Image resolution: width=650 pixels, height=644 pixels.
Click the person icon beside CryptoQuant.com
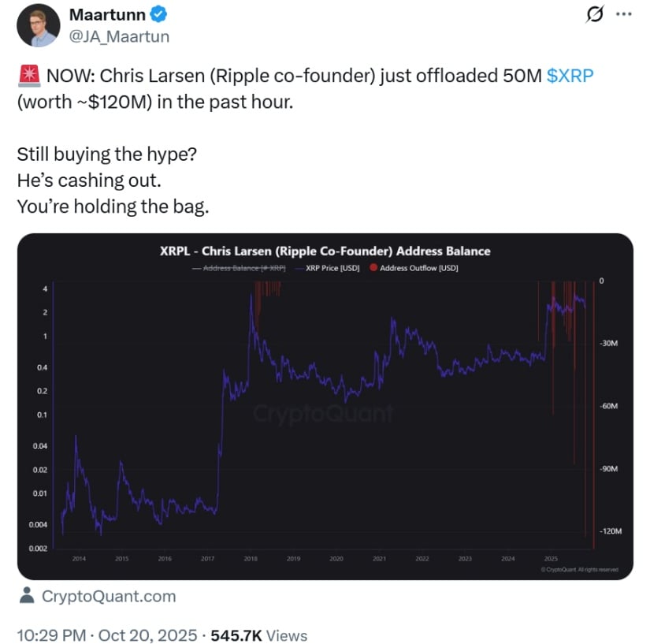(x=26, y=596)
